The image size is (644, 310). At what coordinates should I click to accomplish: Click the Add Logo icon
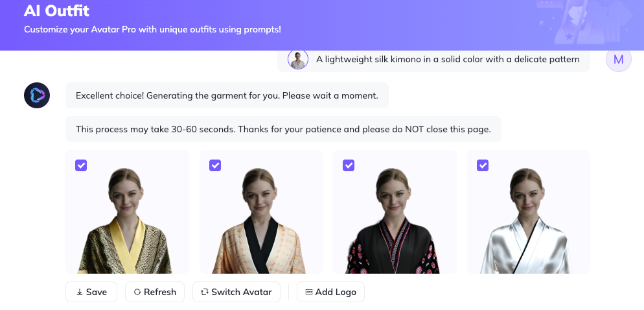click(x=309, y=292)
